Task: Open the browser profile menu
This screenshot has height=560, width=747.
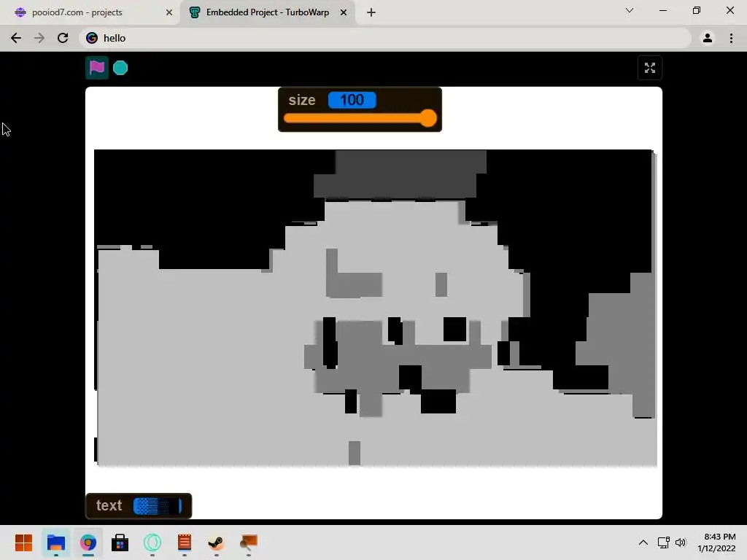Action: [x=708, y=38]
